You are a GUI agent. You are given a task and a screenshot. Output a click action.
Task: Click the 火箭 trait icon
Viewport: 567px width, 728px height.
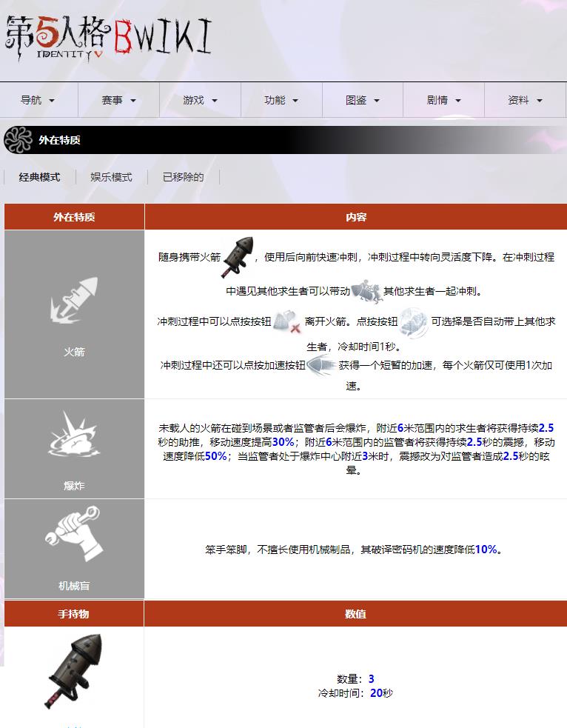point(74,301)
